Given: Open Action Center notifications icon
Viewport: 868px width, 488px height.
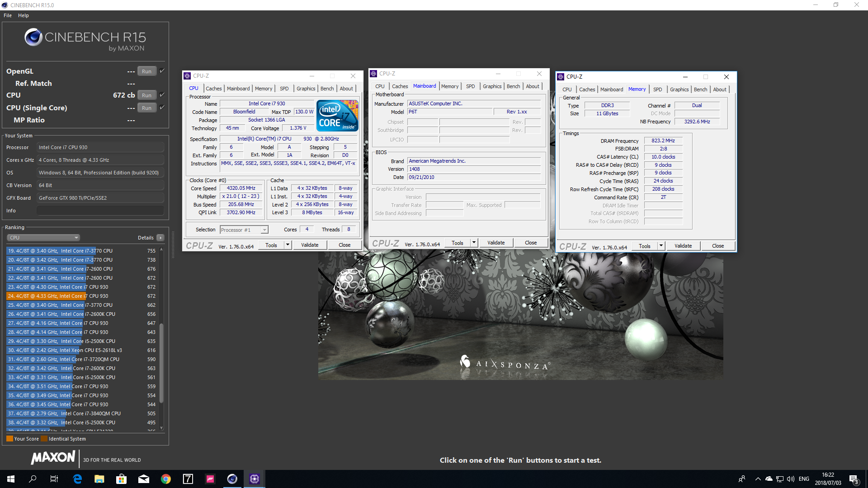Looking at the screenshot, I should pos(854,479).
